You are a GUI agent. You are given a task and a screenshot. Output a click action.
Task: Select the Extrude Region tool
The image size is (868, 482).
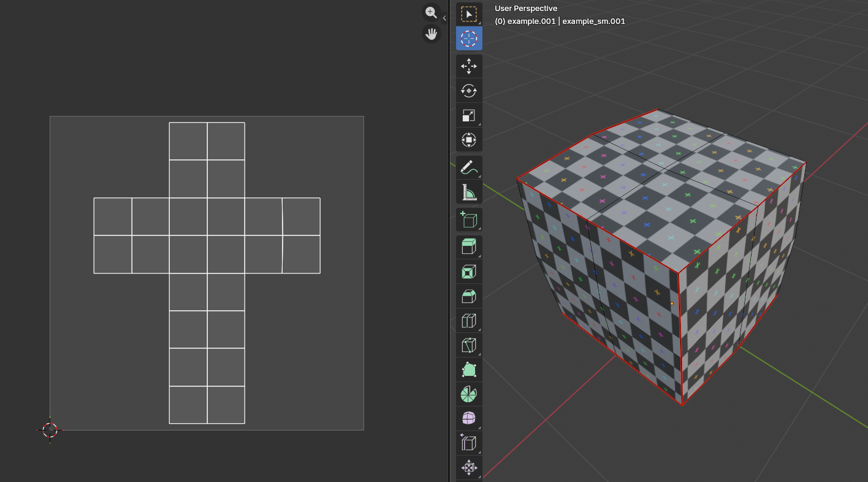469,247
